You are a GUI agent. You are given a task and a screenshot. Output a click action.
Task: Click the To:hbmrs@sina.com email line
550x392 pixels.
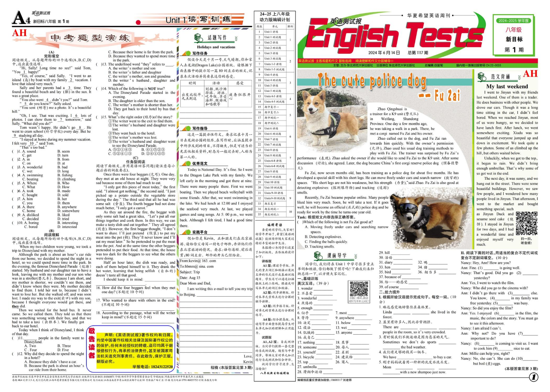197,266
